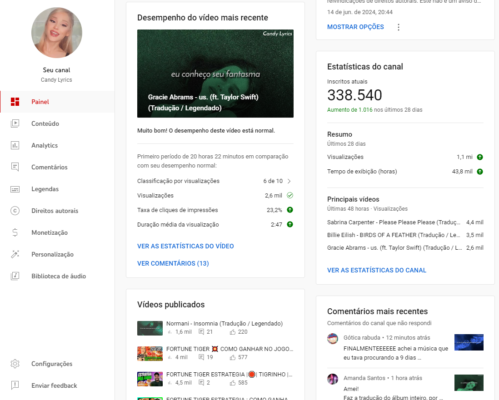Click likes thumb icon on Normani Insomnia row

(x=233, y=332)
